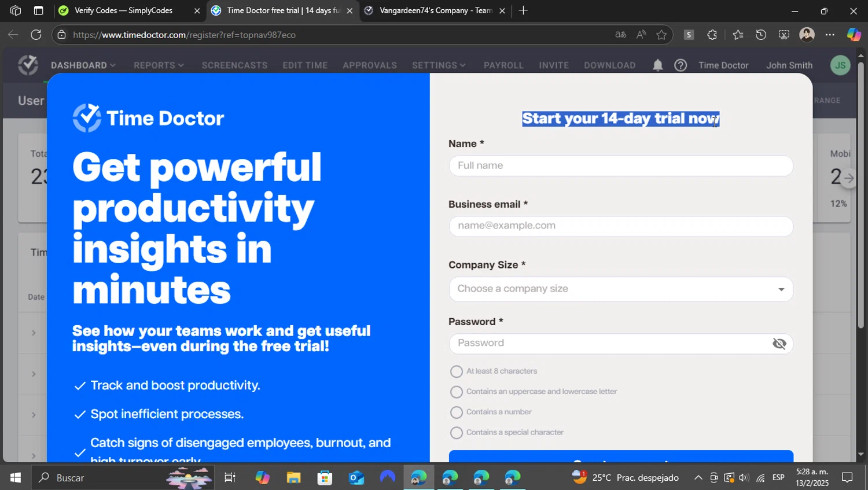Click in the Business email field
The height and width of the screenshot is (490, 868).
(621, 226)
